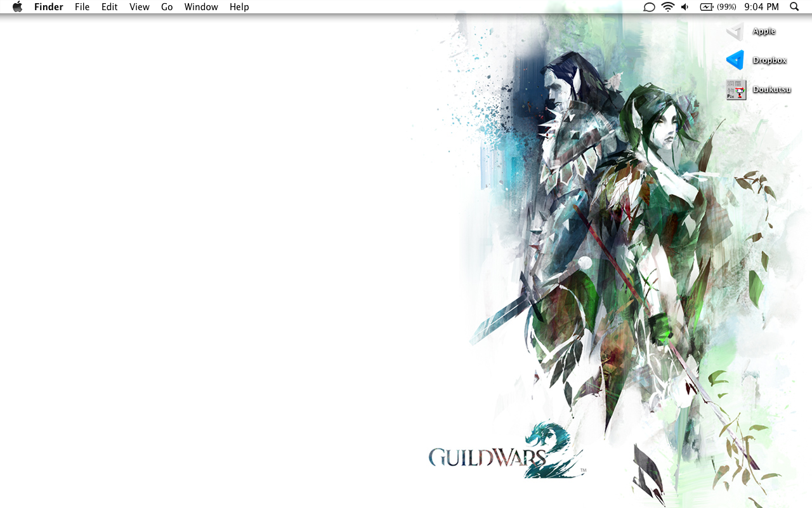
Task: Click the Doukutsu desktop item label
Action: coord(771,90)
